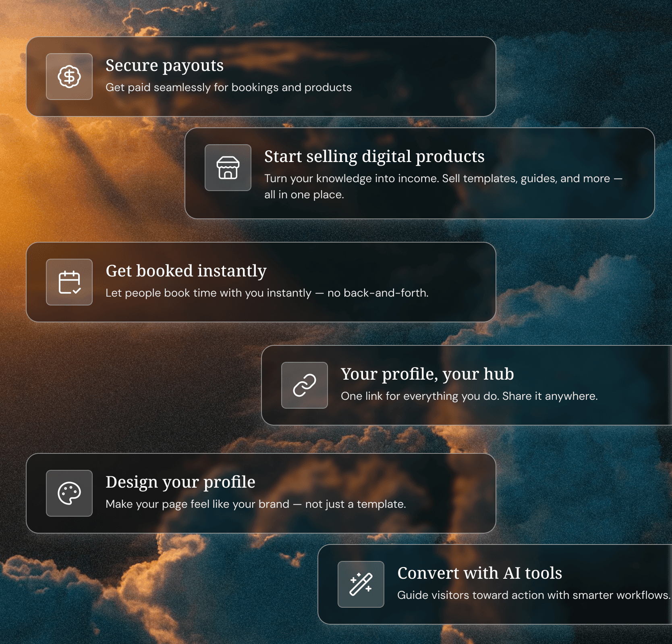Select the storefront icon beside digital products
This screenshot has height=644, width=672.
click(228, 168)
